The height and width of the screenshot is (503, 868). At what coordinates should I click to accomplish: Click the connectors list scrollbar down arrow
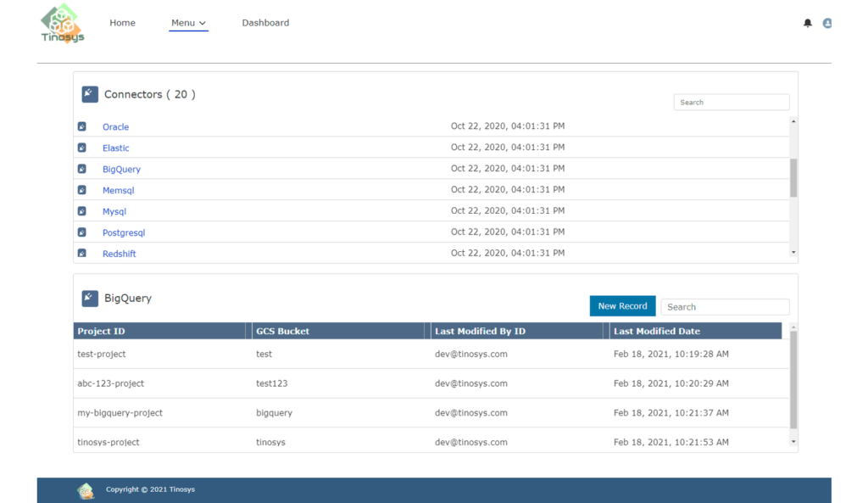pyautogui.click(x=793, y=253)
